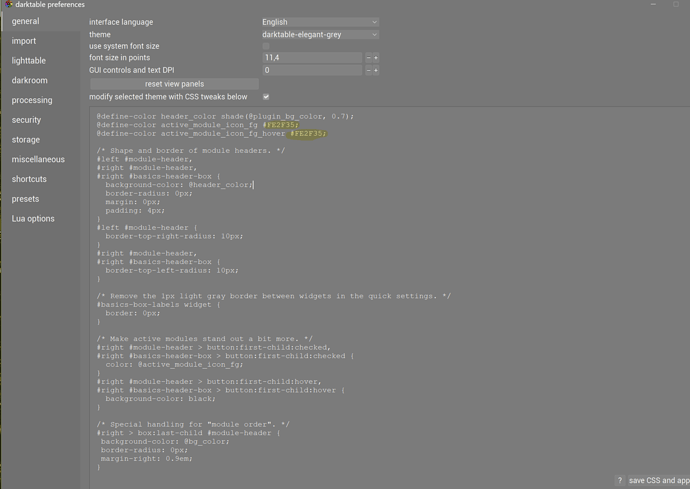Minimize the darktable preferences window
Viewport: 690px width, 489px height.
pyautogui.click(x=653, y=4)
